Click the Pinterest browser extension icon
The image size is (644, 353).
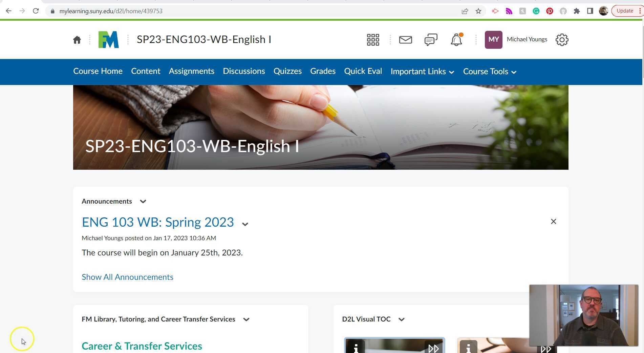pyautogui.click(x=550, y=11)
